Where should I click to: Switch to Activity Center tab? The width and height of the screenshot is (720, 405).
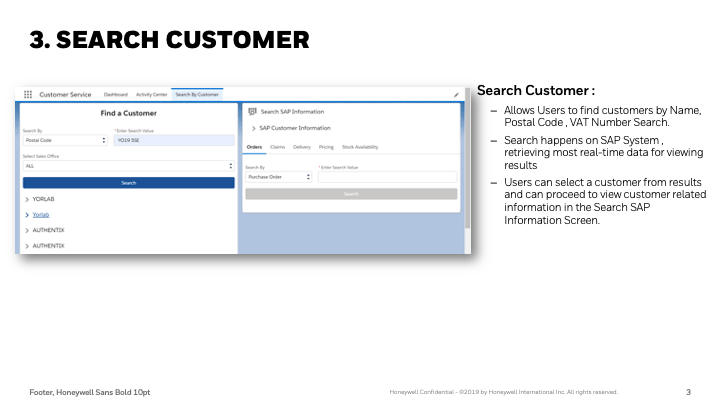click(151, 94)
